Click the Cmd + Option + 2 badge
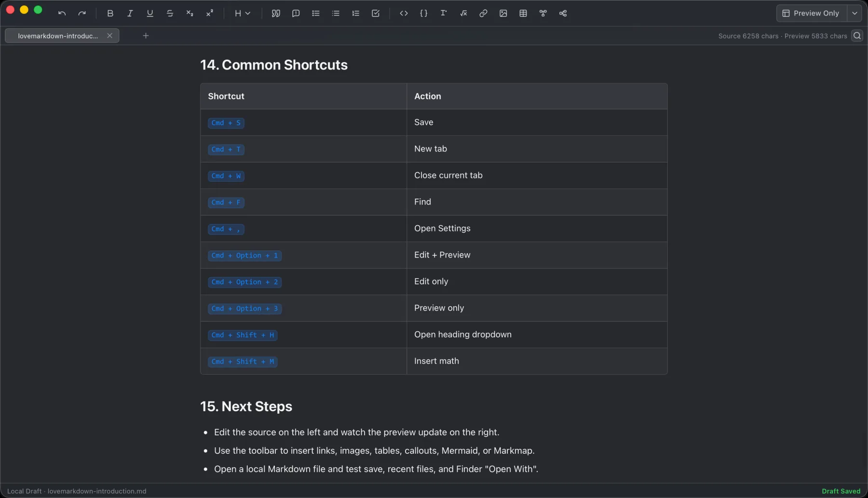The image size is (868, 498). tap(245, 282)
